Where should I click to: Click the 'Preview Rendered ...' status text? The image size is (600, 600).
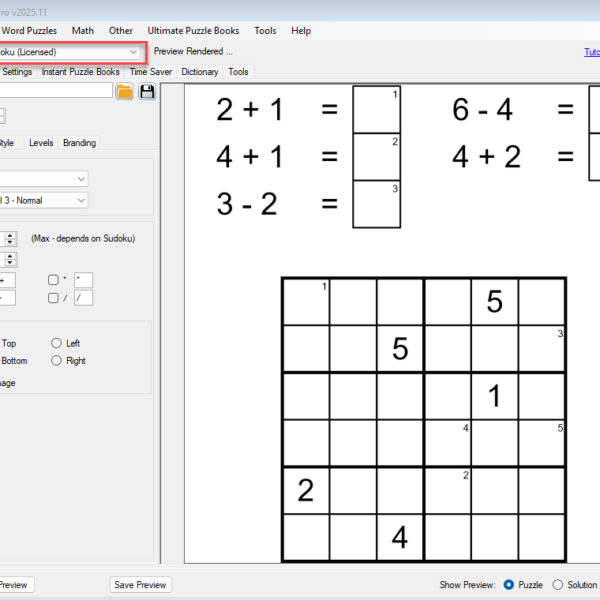(193, 51)
